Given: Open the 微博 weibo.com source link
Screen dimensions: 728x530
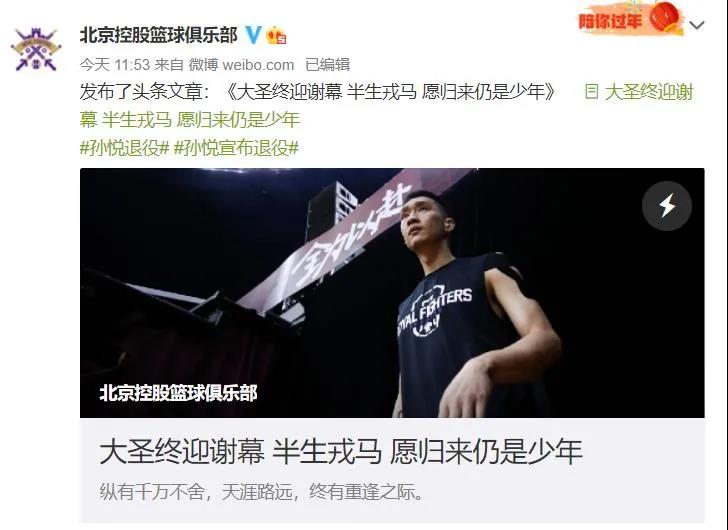Looking at the screenshot, I should 241,65.
